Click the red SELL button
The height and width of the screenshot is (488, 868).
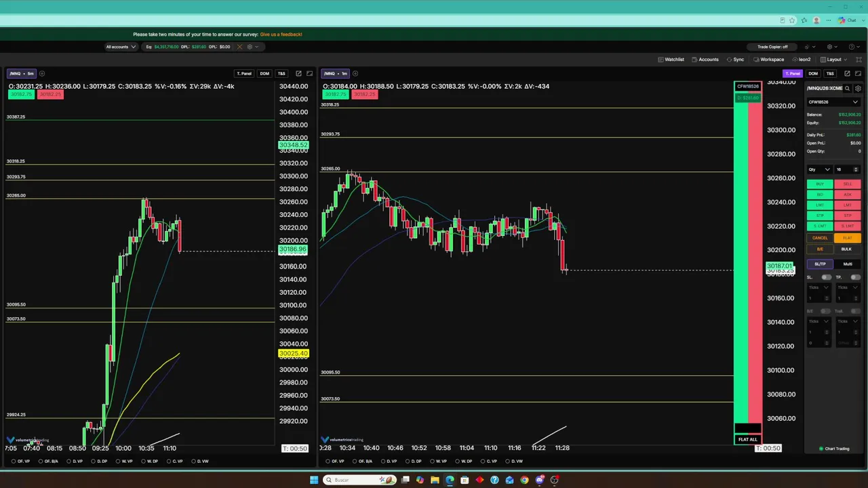tap(848, 184)
